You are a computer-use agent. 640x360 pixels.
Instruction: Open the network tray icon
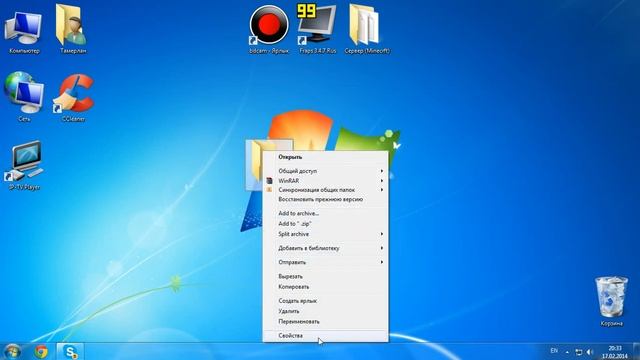coord(579,351)
